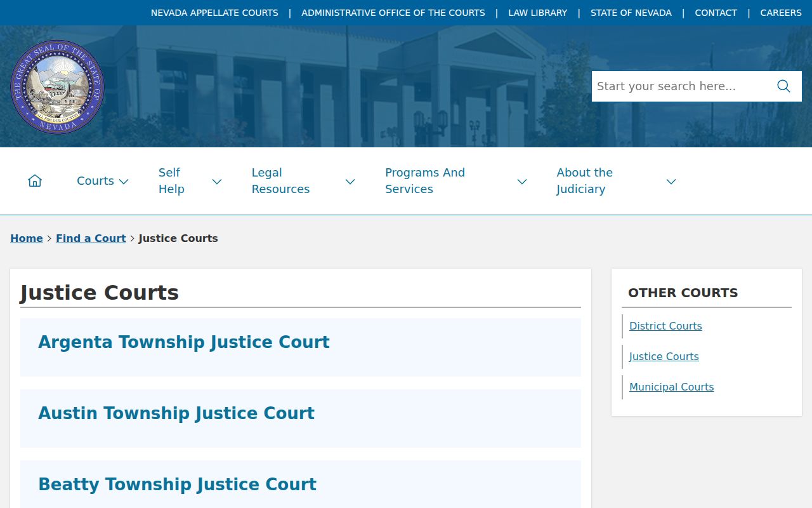Open Justice Courts sidebar link
Image resolution: width=812 pixels, height=508 pixels.
[x=664, y=356]
